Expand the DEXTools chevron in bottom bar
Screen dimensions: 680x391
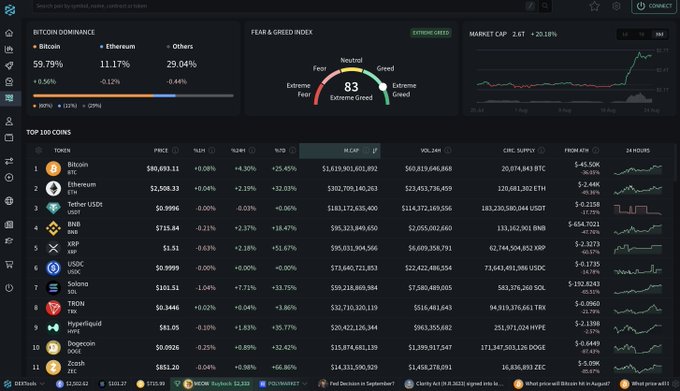pyautogui.click(x=42, y=384)
